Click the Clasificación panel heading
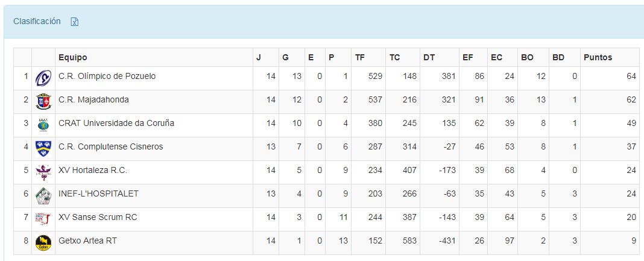Viewport: 644px width, 261px height. 37,21
